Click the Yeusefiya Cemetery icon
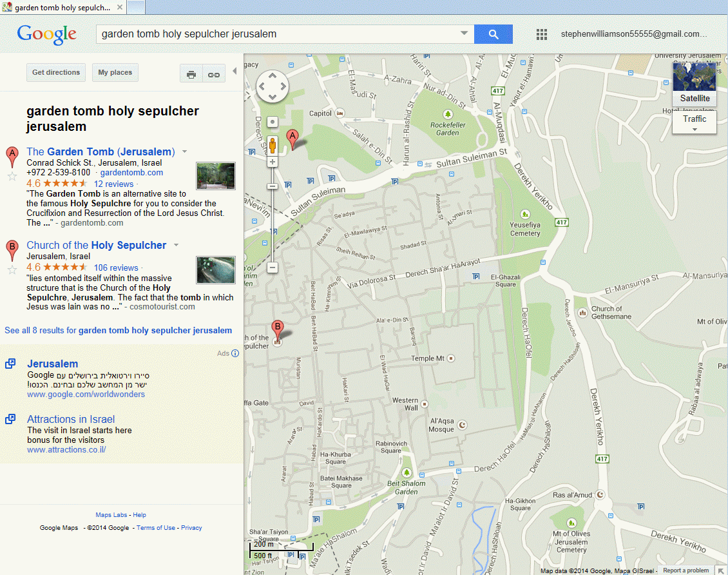 524,215
